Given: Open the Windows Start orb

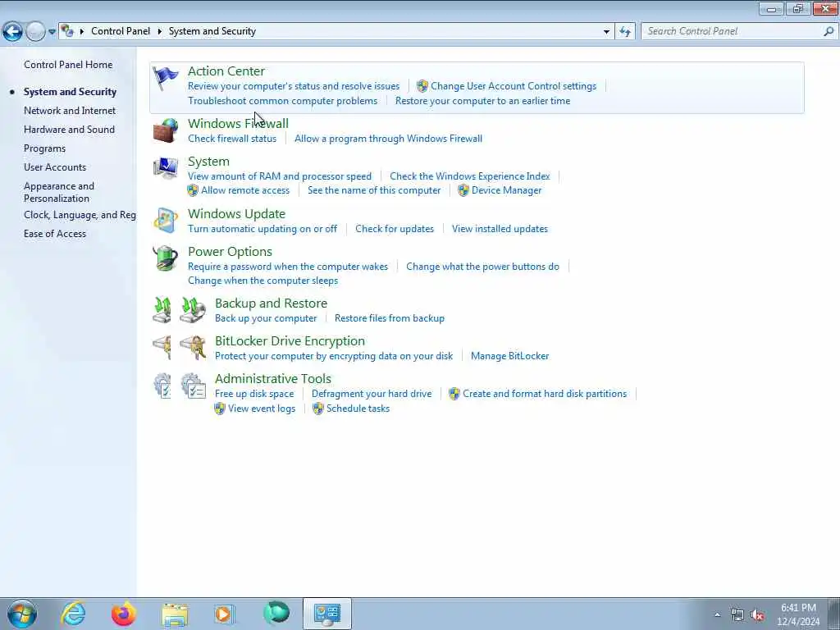Looking at the screenshot, I should pos(22,614).
